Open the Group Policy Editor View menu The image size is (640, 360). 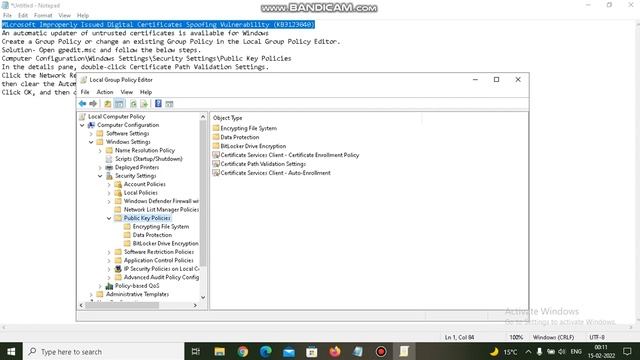(x=127, y=92)
